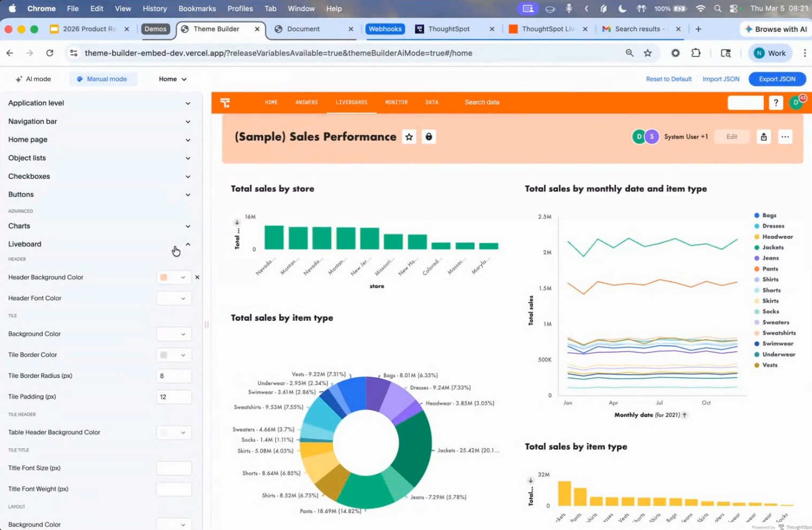Screen dimensions: 812x530
Task: Click the Reset to Default link
Action: click(x=668, y=79)
